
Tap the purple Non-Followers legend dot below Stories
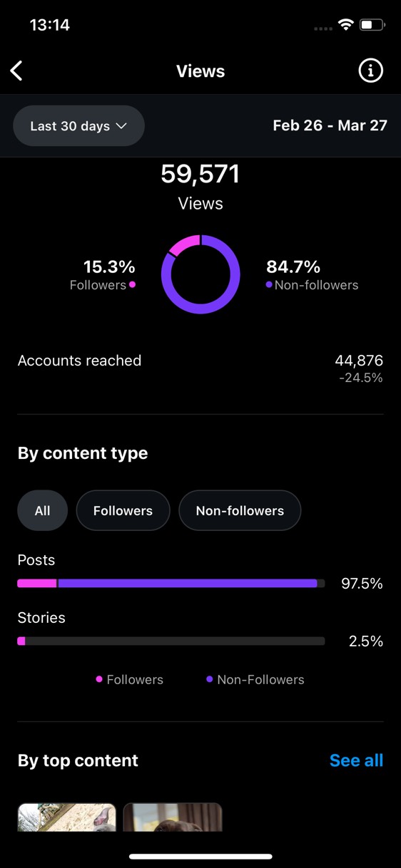[210, 679]
